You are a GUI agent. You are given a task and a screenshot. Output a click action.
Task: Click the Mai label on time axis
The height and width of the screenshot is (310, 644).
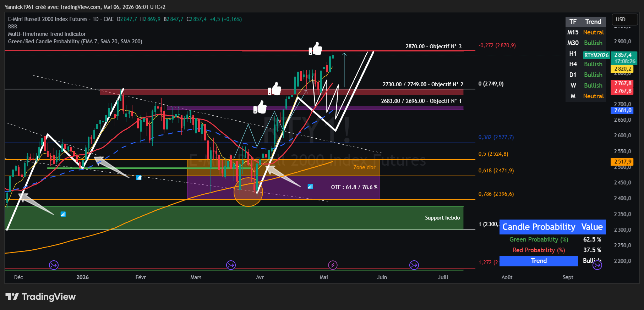click(324, 277)
